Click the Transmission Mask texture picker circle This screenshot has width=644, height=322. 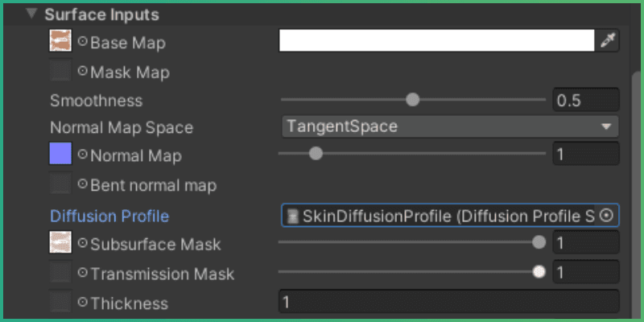coord(82,273)
